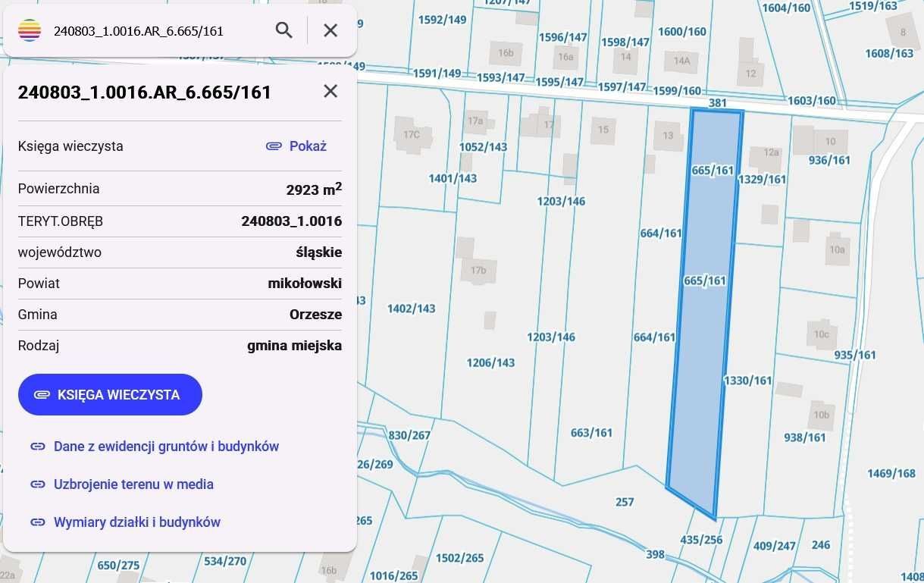Viewport: 924px width, 583px height.
Task: Click road parcel label 381
Action: [x=718, y=102]
